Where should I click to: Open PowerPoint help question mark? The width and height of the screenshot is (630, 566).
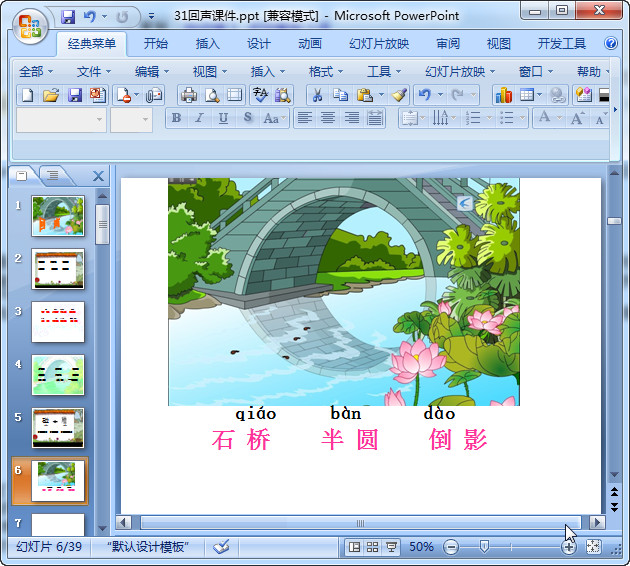[x=611, y=43]
